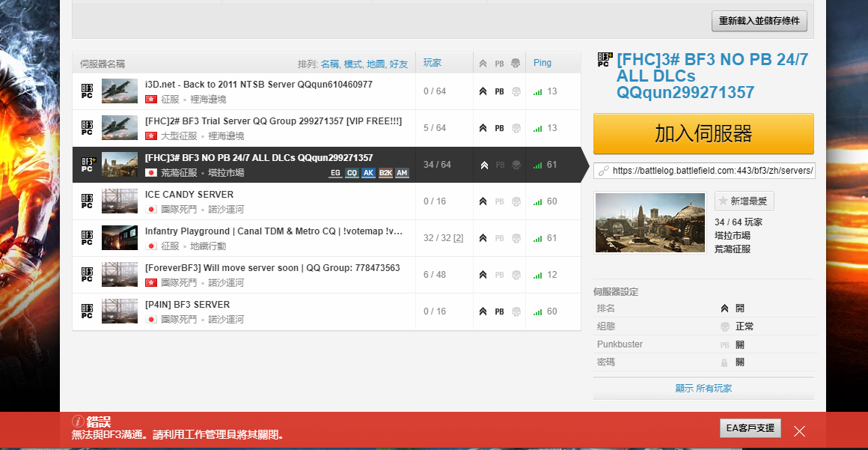Open the 塔拉市場 map preview thumbnail
The image size is (868, 450).
[x=650, y=223]
